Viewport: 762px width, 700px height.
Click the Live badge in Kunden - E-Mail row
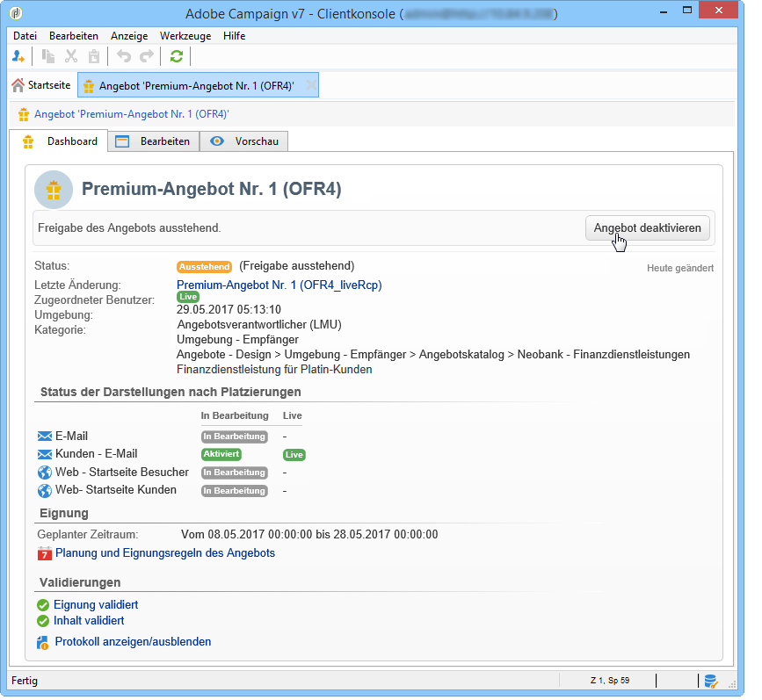[294, 455]
